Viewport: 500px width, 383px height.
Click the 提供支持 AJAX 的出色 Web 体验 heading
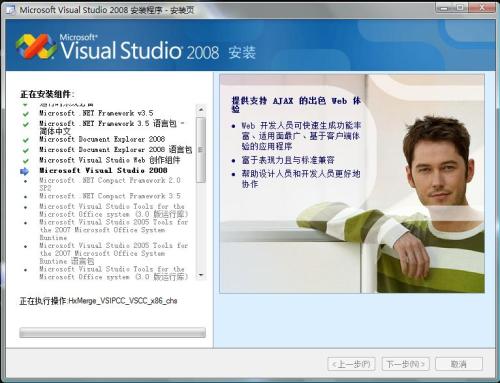coord(296,105)
